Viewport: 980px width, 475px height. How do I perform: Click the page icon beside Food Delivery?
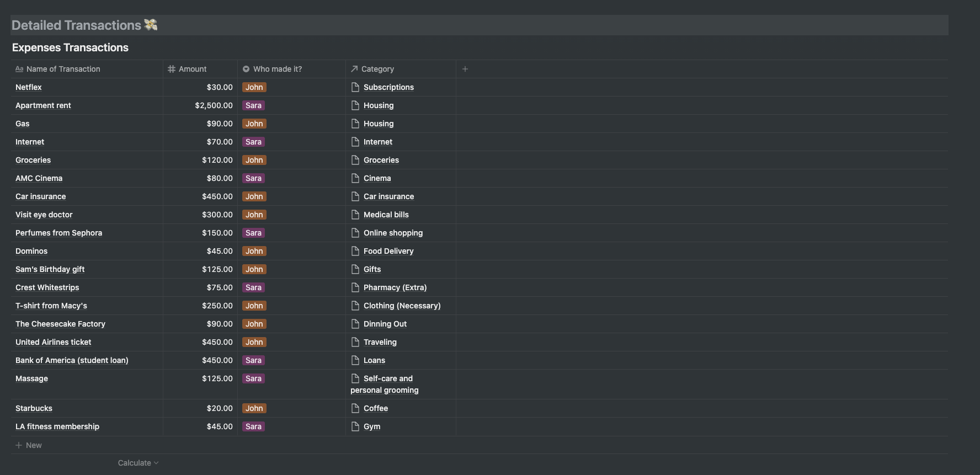coord(355,251)
